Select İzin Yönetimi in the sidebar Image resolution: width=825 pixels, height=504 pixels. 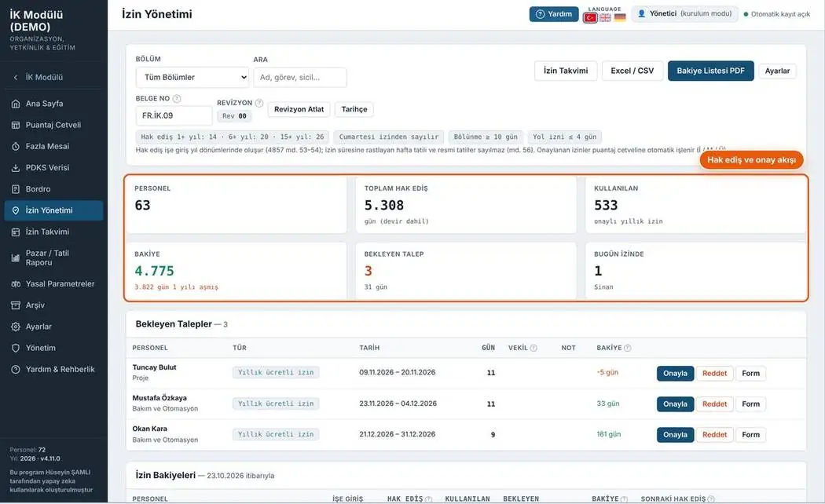tap(53, 210)
